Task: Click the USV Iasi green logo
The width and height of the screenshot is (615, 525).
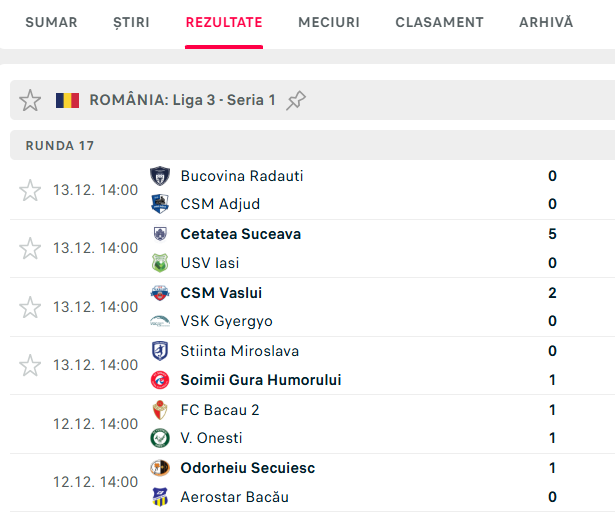Action: 159,263
